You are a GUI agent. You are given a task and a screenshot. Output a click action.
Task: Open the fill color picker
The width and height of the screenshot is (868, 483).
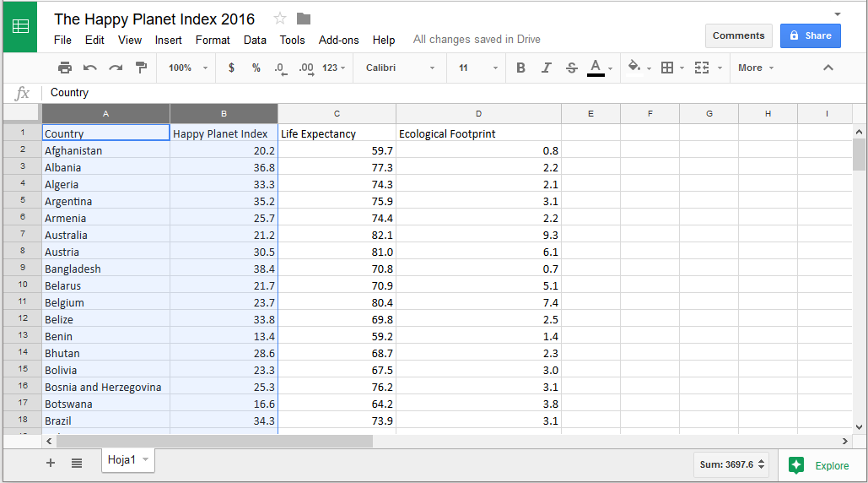pos(635,68)
